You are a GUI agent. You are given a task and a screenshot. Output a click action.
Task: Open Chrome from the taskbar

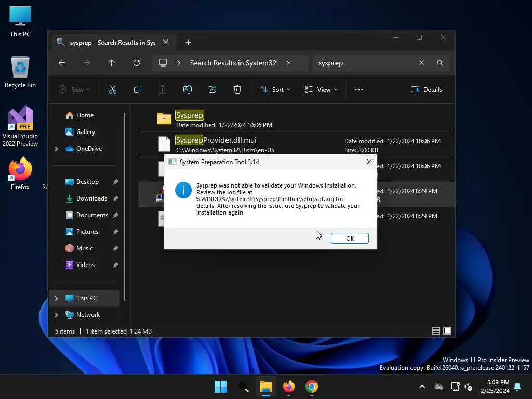[x=312, y=387]
